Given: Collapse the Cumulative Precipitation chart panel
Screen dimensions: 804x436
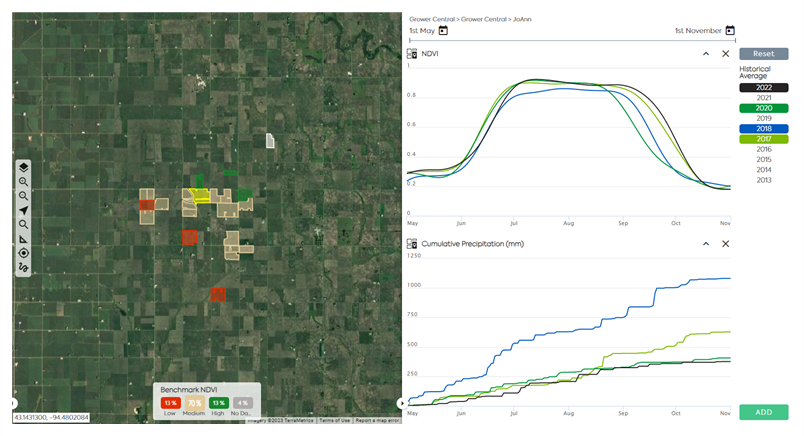Looking at the screenshot, I should tap(706, 244).
